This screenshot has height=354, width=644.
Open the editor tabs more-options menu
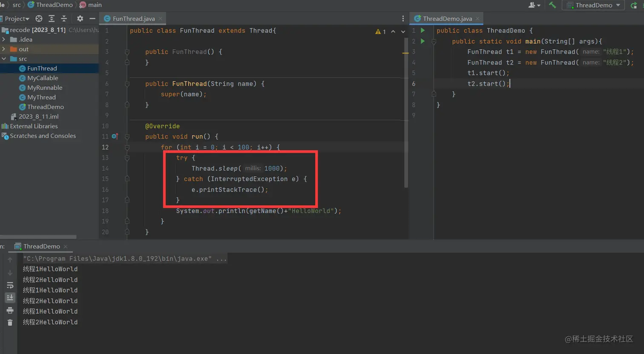coord(403,19)
